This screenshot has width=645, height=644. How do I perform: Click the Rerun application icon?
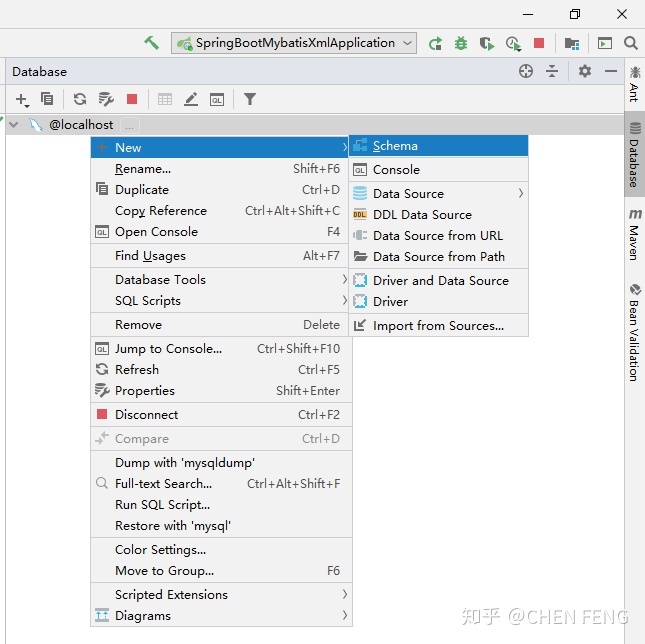[435, 43]
